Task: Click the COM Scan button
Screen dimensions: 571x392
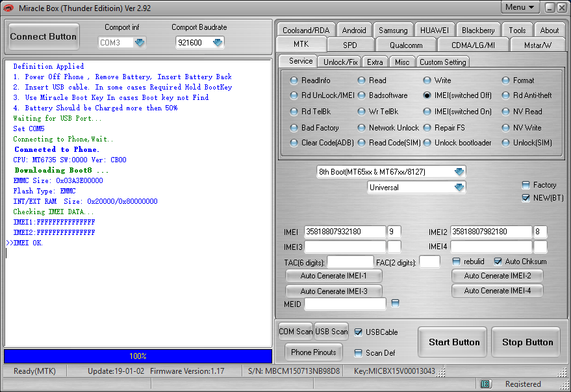Action: tap(296, 331)
